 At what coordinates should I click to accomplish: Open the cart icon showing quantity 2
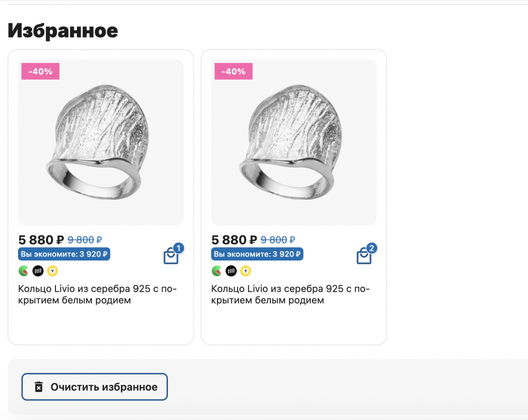point(364,255)
